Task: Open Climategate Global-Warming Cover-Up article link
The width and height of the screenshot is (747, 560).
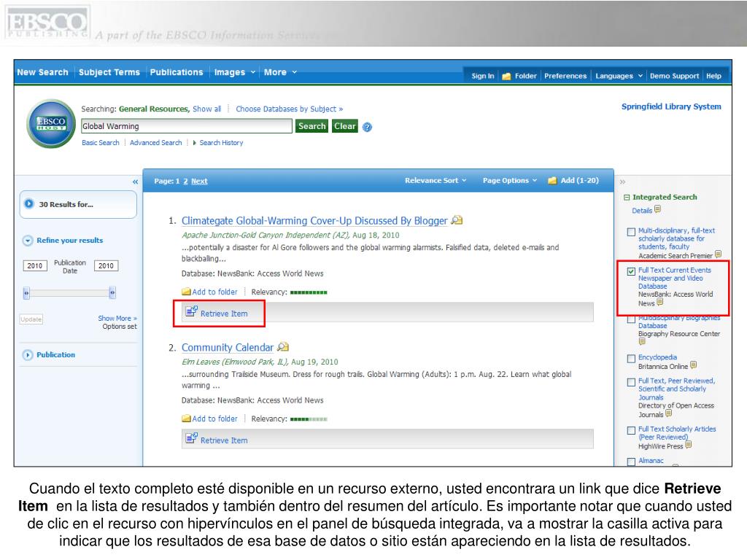Action: click(314, 221)
